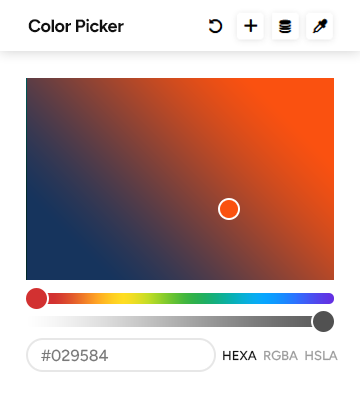This screenshot has width=360, height=396.
Task: Select purple end of the hue bar
Action: tap(326, 298)
